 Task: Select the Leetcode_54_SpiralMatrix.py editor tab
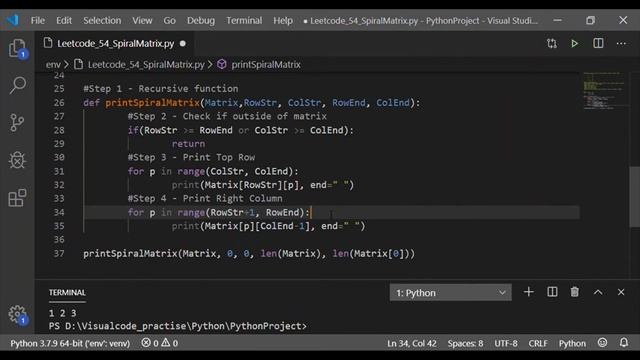point(115,43)
